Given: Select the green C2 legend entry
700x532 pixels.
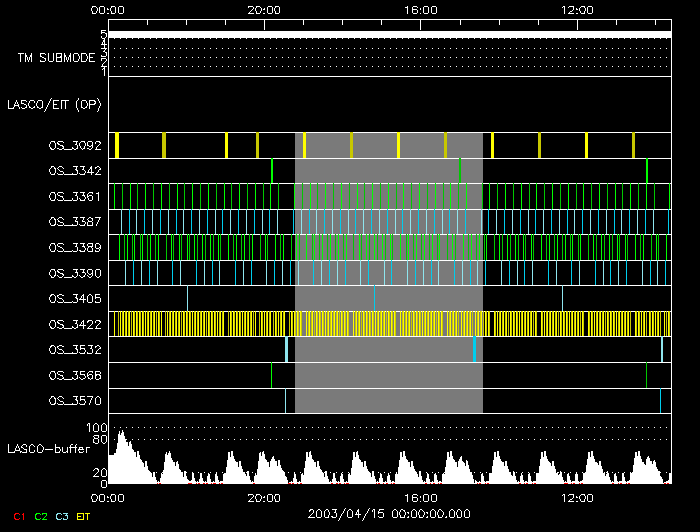Looking at the screenshot, I should point(40,516).
